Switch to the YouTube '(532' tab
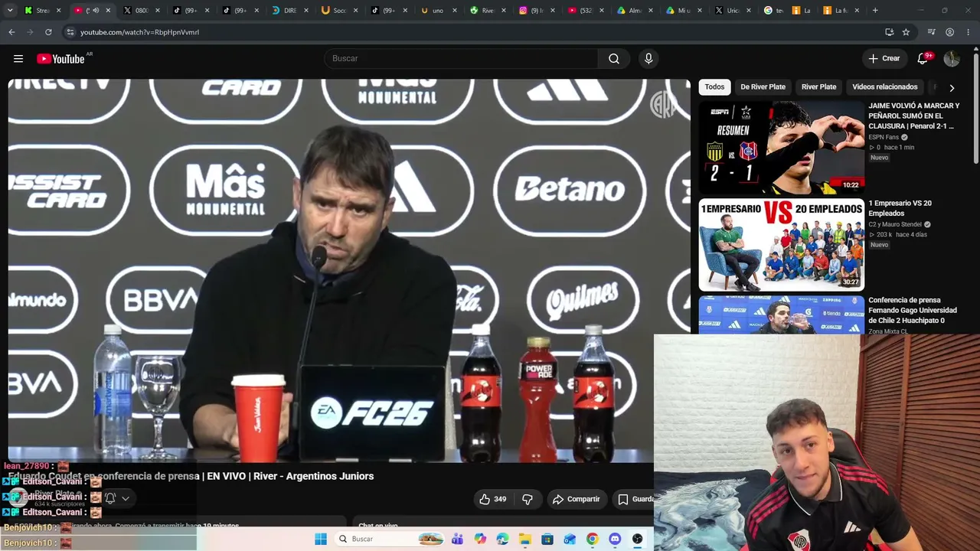 point(586,11)
